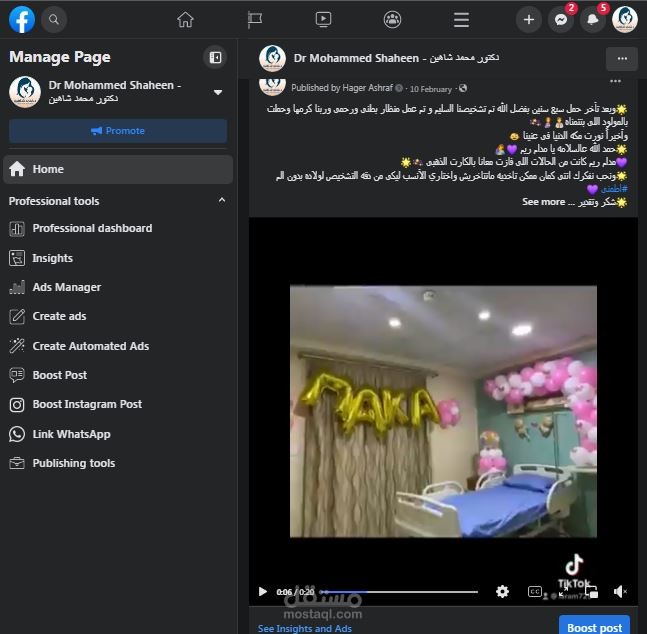This screenshot has height=634, width=647.
Task: Open the notifications bell icon
Action: (593, 19)
